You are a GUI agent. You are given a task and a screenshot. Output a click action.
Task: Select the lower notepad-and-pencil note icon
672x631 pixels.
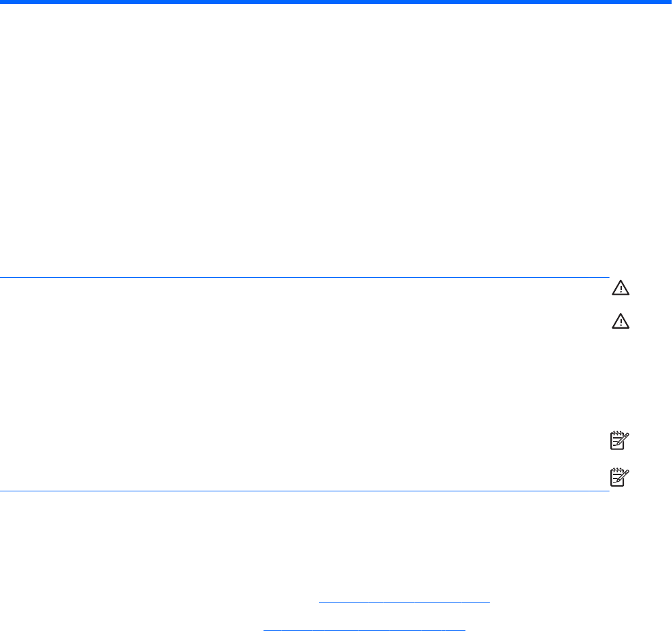(x=619, y=477)
